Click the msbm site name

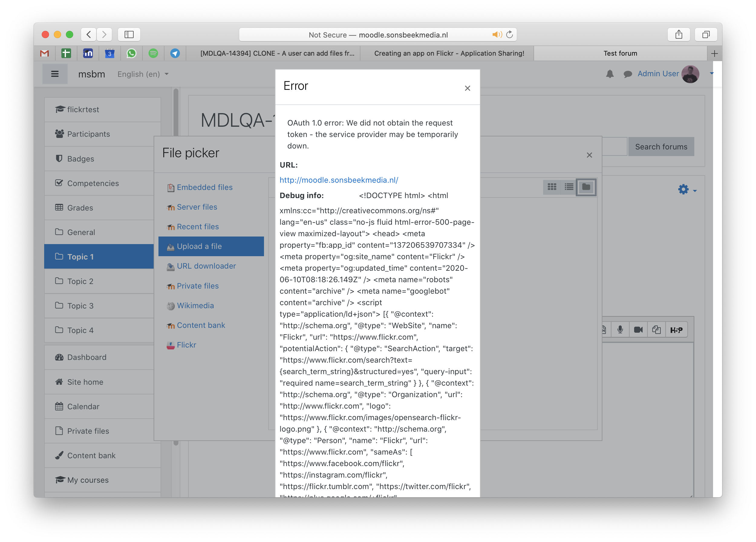pyautogui.click(x=92, y=74)
